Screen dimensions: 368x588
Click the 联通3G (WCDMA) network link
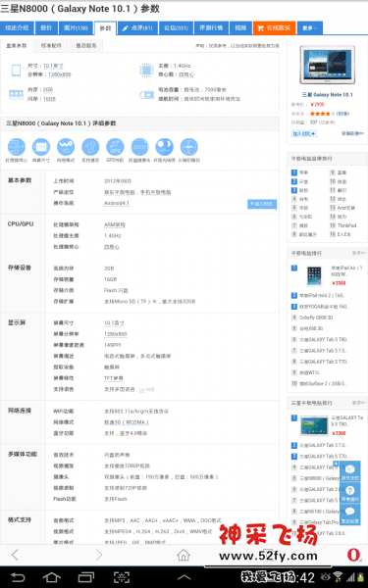click(x=127, y=422)
